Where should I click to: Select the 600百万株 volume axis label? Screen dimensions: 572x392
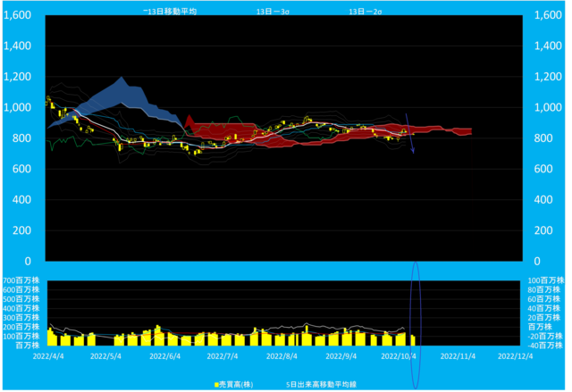coord(21,289)
